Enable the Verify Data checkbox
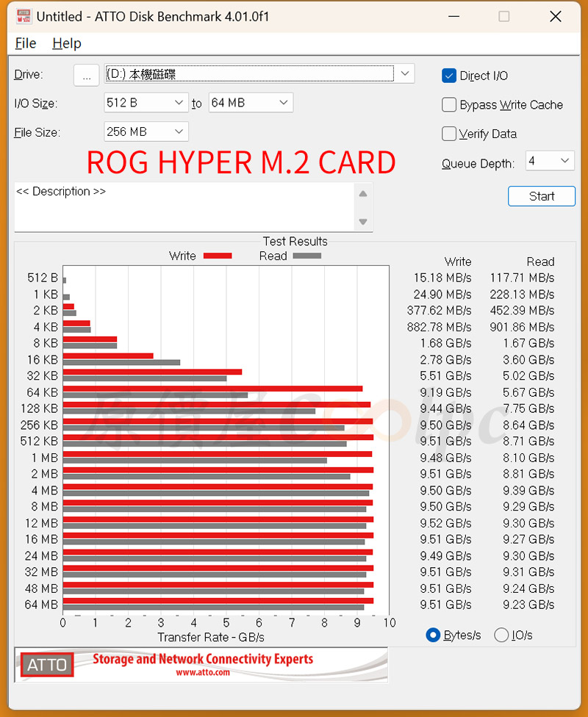 coord(449,134)
